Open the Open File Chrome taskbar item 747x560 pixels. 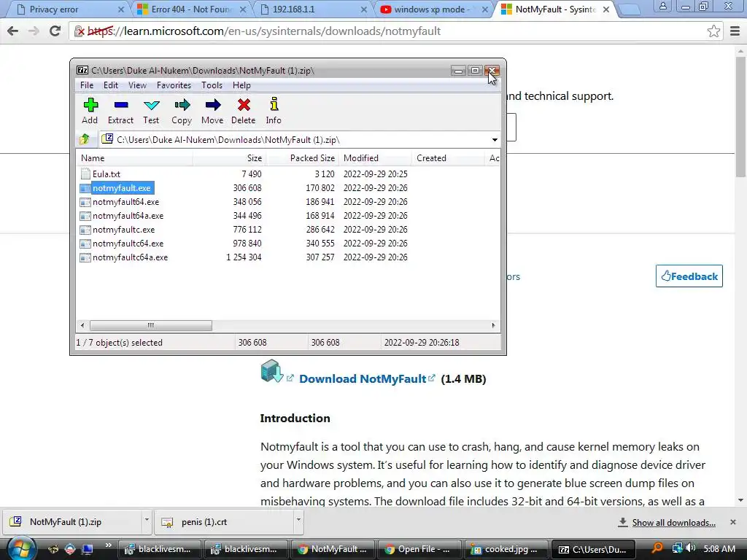click(x=418, y=549)
